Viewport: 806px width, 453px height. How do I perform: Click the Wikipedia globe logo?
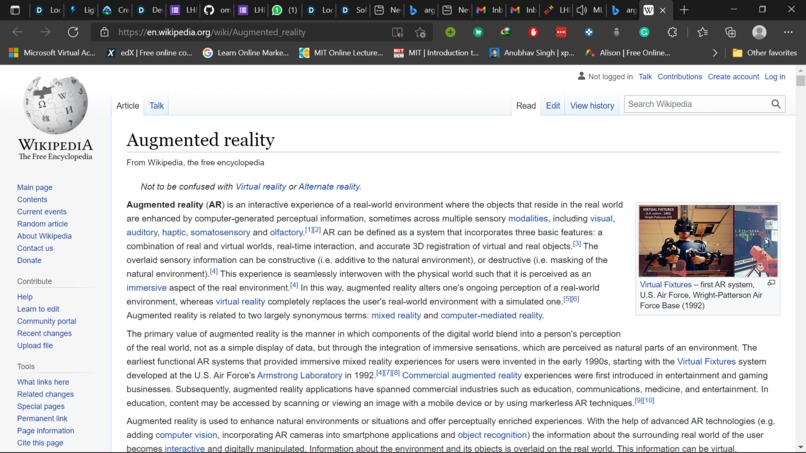point(56,105)
